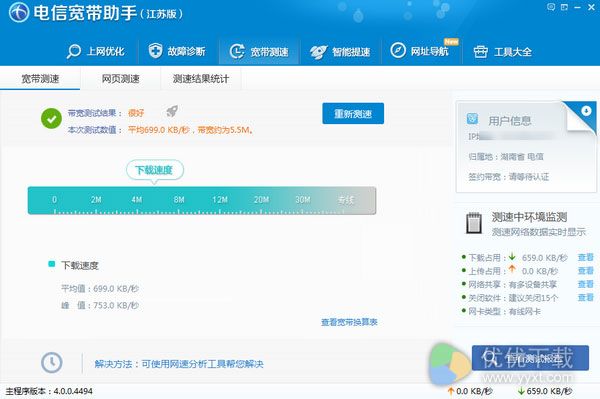Click the 0.0 KB/秒 upload status text
This screenshot has height=399, width=600.
474,391
